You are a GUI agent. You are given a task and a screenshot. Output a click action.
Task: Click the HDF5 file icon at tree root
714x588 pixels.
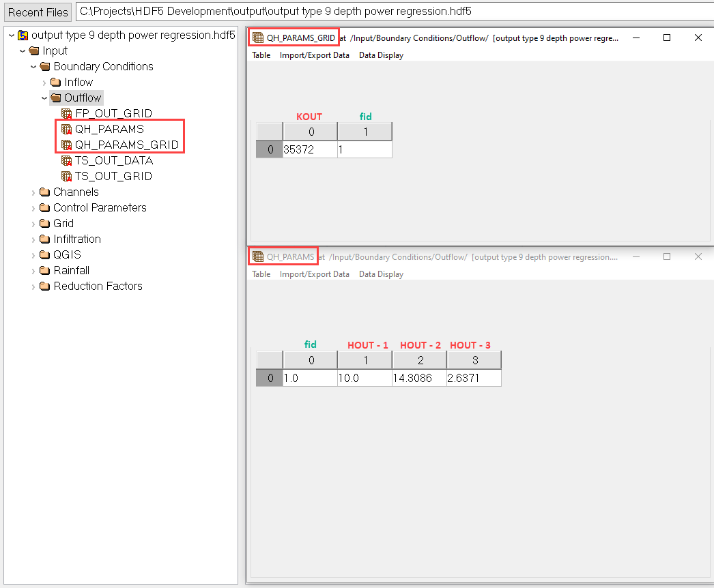(23, 35)
